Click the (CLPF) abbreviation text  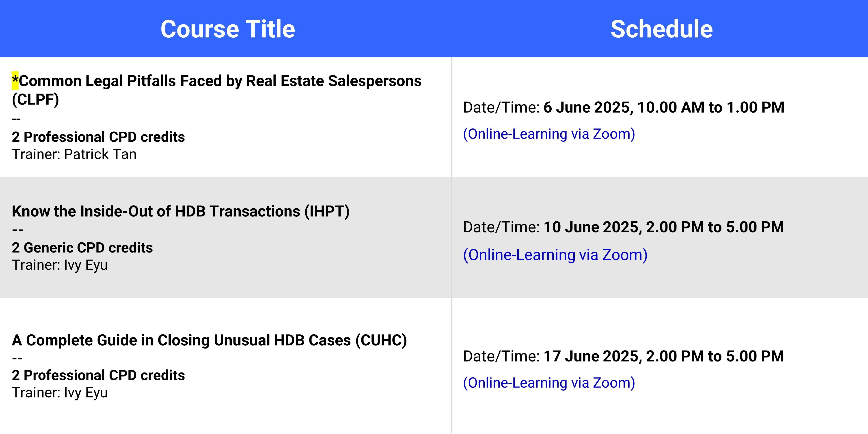pos(35,100)
